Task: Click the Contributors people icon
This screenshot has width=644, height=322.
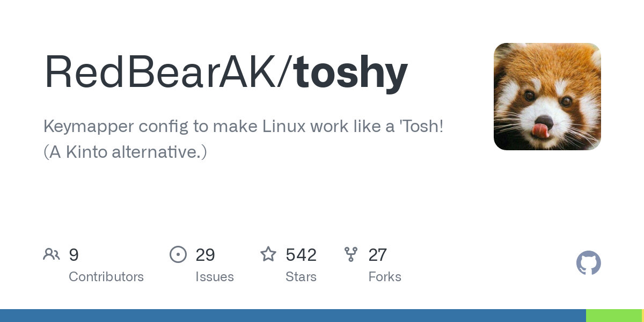Action: 52,254
